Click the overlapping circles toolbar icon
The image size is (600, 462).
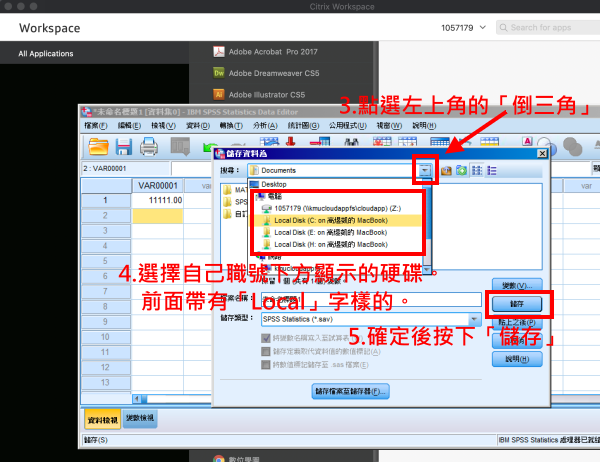click(x=572, y=147)
